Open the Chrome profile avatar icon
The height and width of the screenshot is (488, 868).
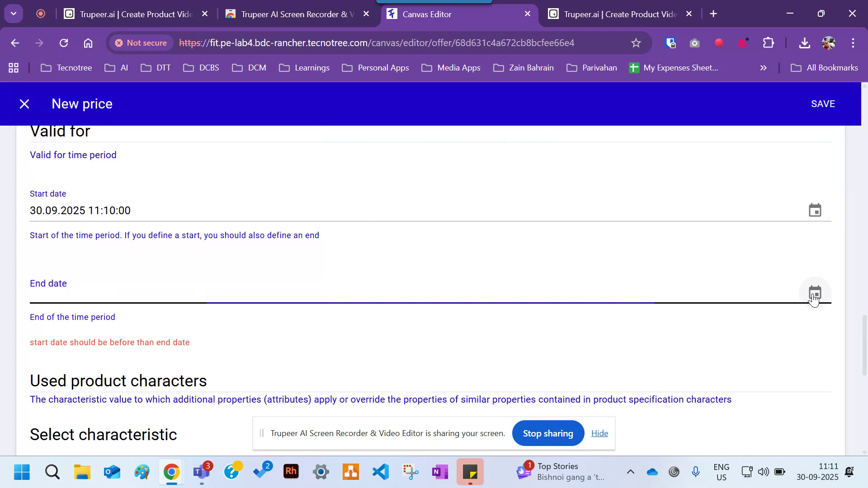coord(829,43)
